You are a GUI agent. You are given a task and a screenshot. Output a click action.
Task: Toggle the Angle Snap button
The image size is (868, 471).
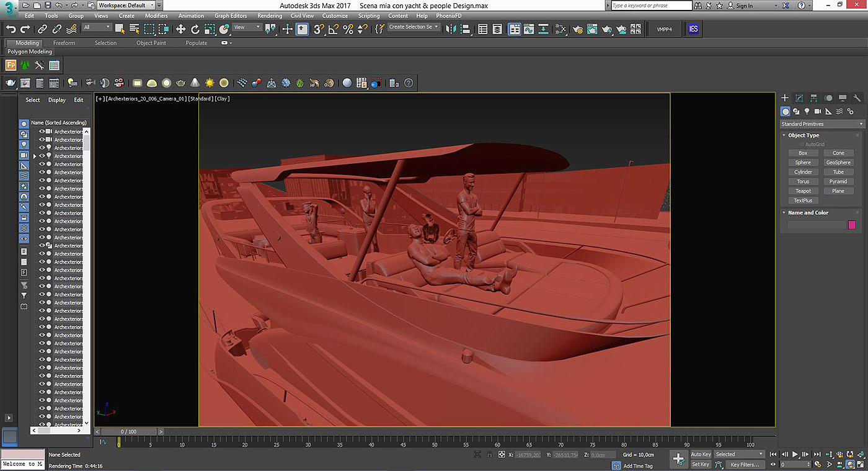(334, 29)
